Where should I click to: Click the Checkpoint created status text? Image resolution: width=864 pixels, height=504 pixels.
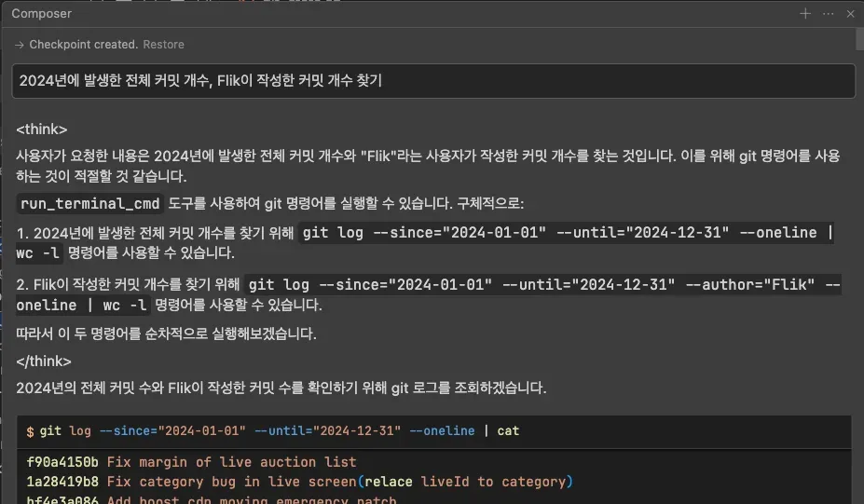[x=83, y=45]
